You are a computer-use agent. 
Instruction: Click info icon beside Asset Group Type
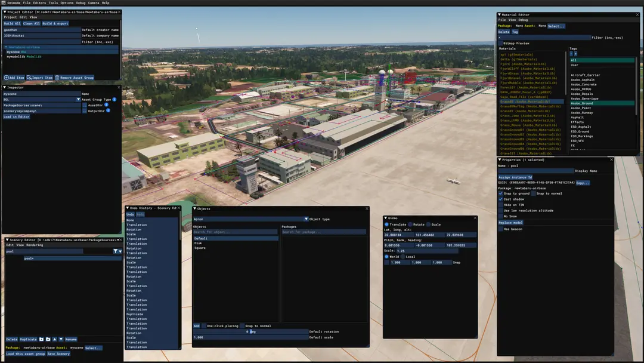point(114,100)
